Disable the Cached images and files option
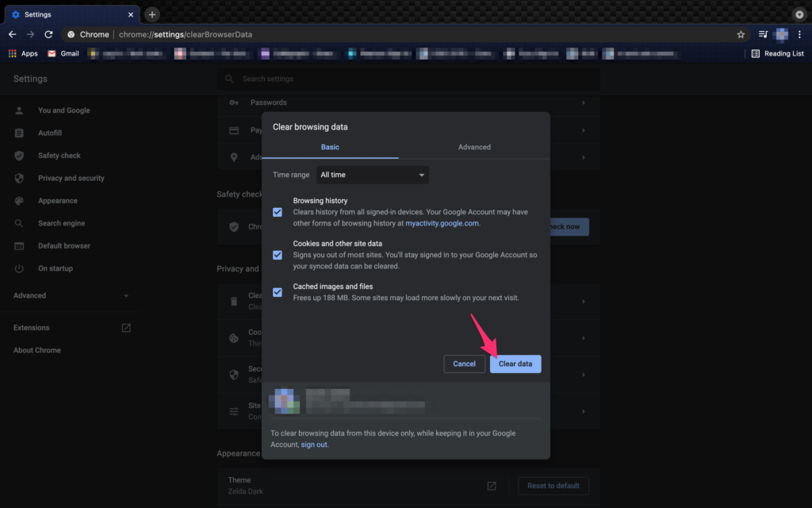 tap(278, 292)
